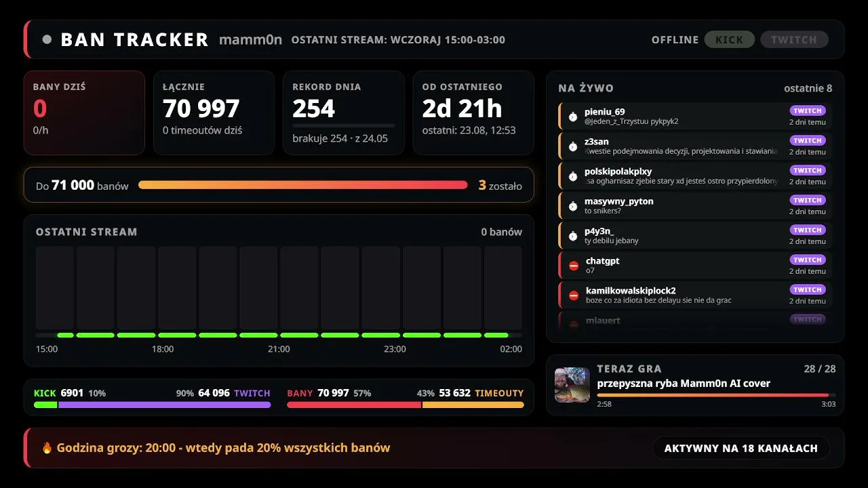Click the TWITCH badge on z3san row
Viewport: 868px width, 488px height.
(808, 140)
